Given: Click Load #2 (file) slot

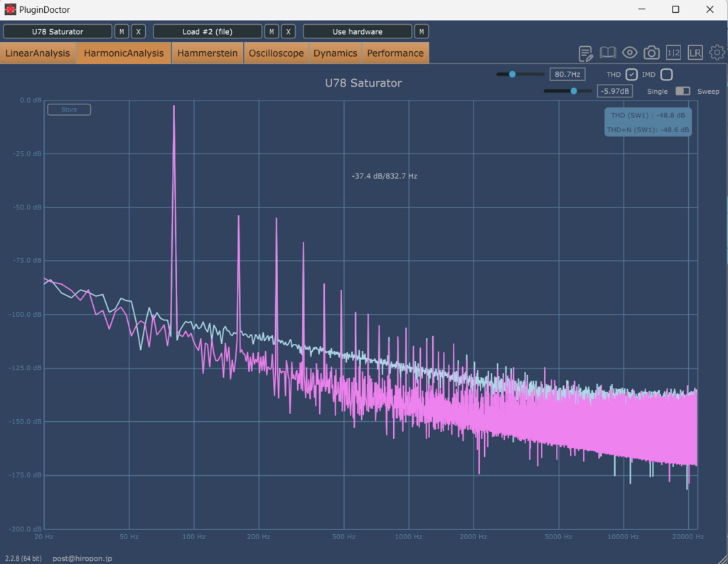Looking at the screenshot, I should tap(208, 31).
